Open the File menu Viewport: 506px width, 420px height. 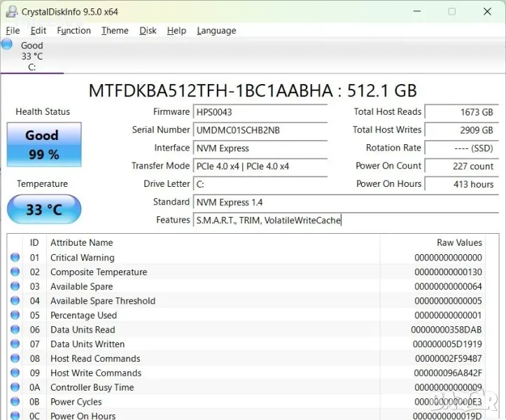point(13,31)
